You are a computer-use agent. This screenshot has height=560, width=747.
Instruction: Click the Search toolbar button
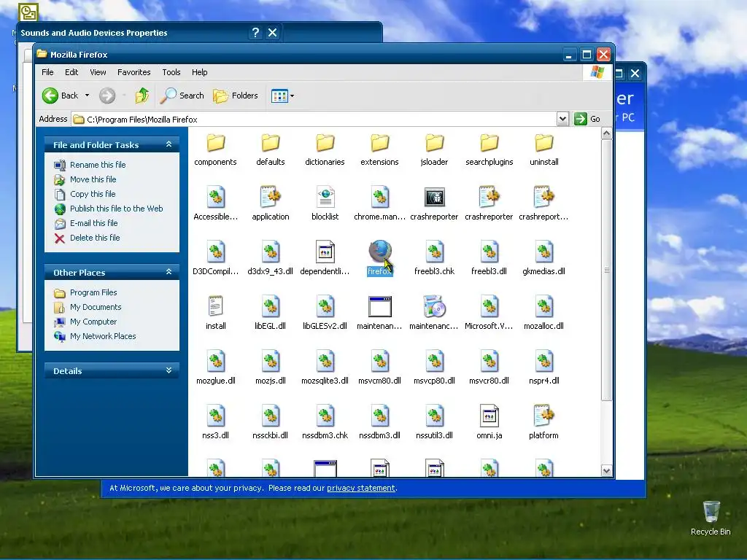point(182,96)
